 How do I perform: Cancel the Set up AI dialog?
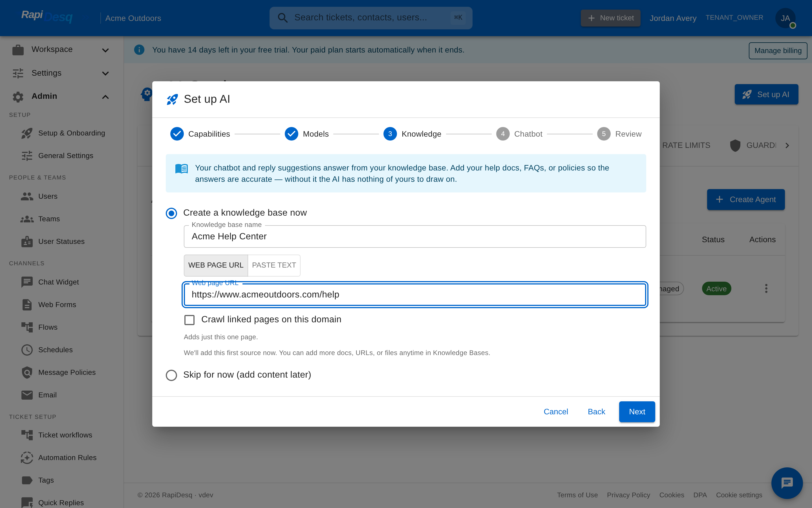click(x=556, y=411)
